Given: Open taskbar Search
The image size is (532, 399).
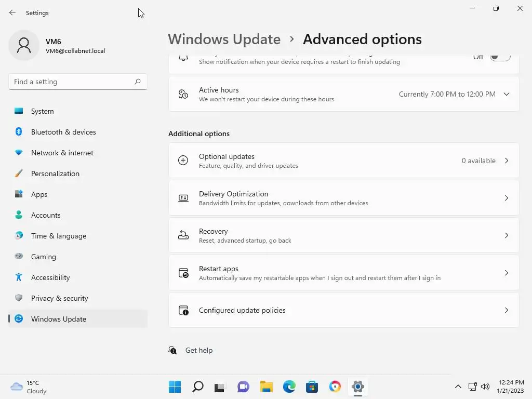Looking at the screenshot, I should (198, 387).
